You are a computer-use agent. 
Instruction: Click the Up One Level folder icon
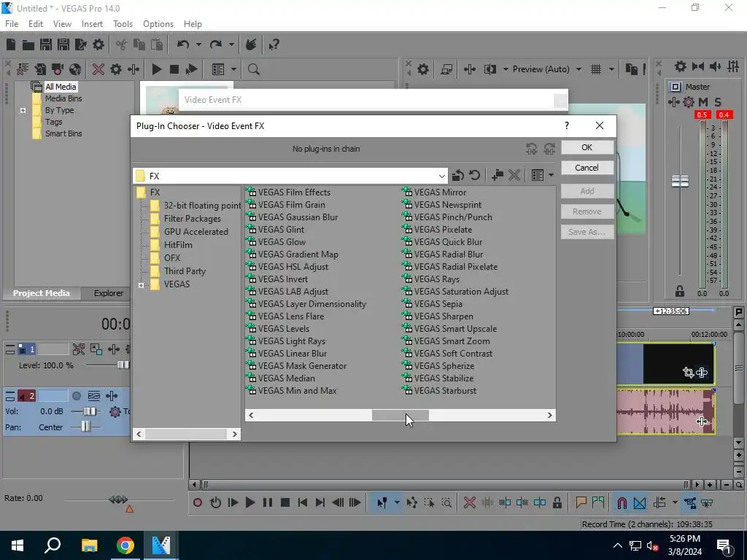click(x=458, y=175)
